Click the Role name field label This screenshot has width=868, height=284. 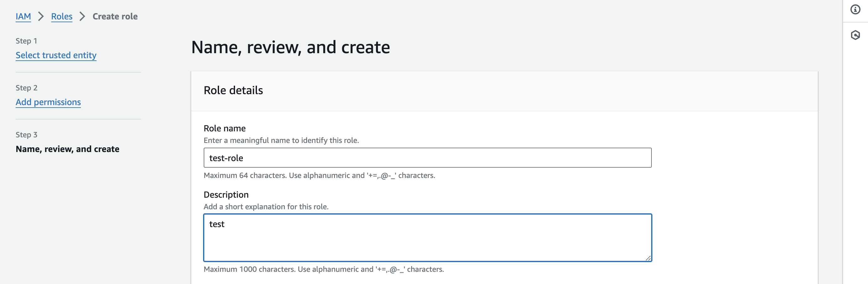[224, 128]
